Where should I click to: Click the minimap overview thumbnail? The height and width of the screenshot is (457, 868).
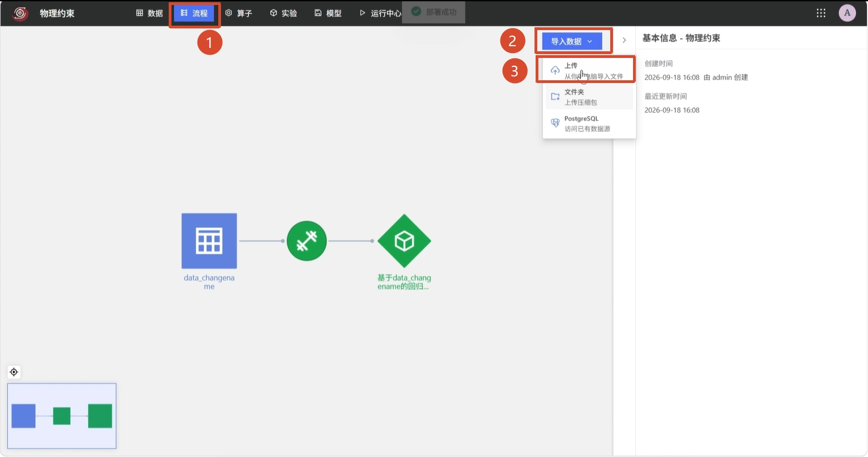point(62,416)
